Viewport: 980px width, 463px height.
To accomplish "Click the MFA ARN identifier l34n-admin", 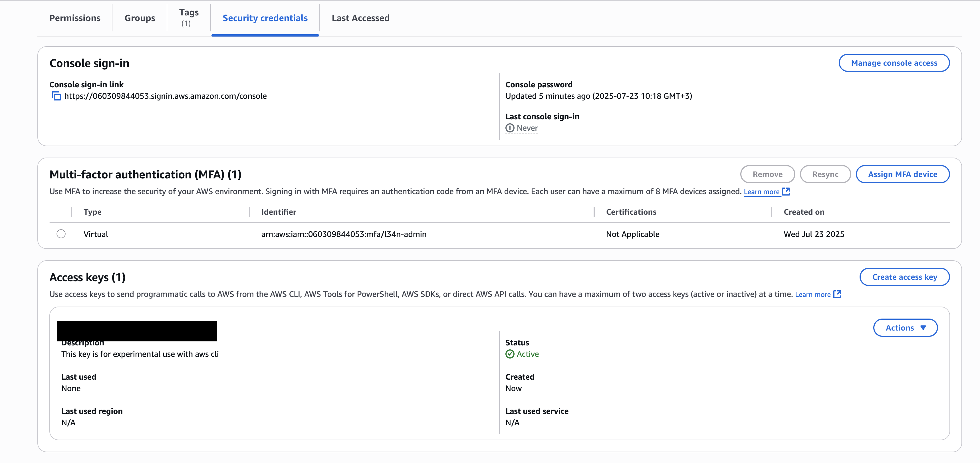I will 344,234.
